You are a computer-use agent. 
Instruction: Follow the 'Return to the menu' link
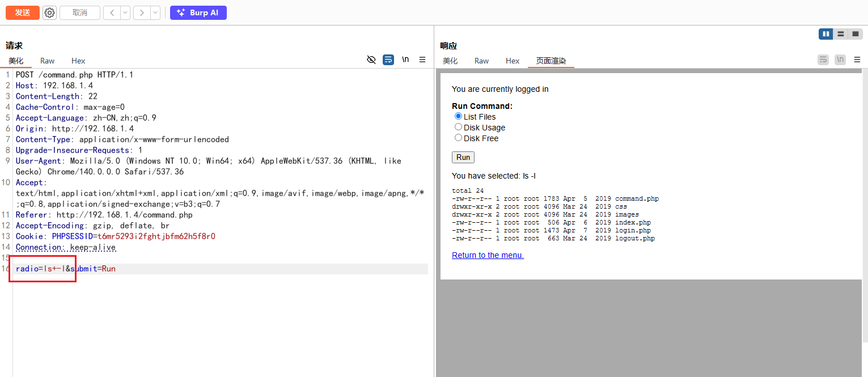tap(488, 255)
